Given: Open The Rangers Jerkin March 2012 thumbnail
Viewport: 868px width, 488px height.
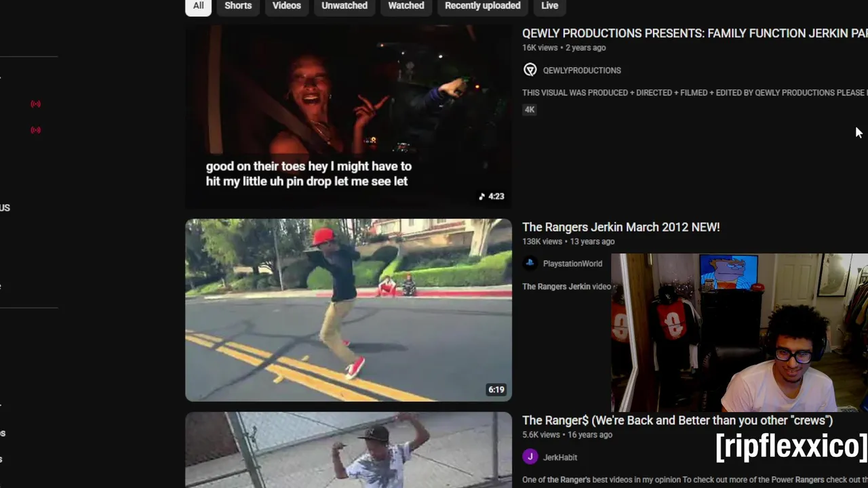Looking at the screenshot, I should [349, 310].
